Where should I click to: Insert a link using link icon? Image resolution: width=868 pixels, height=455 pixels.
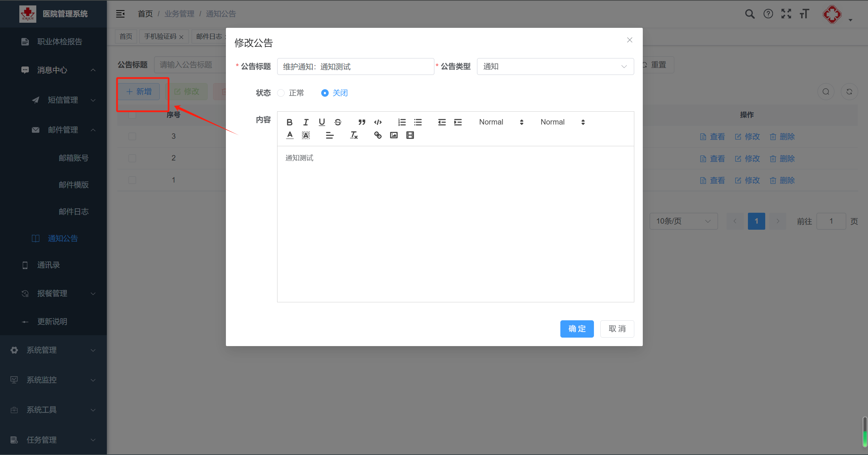tap(378, 135)
